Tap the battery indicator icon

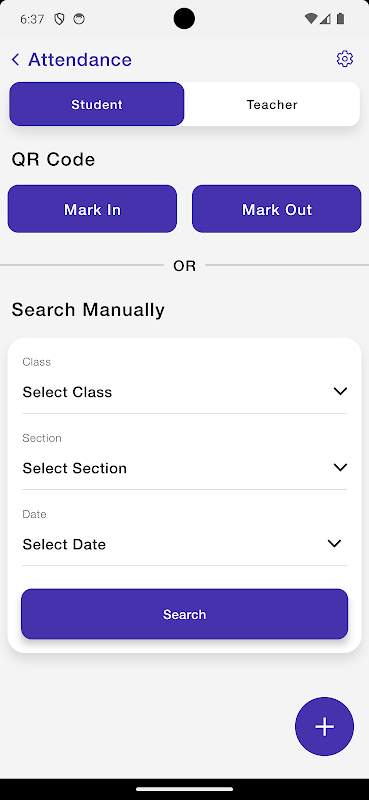(x=340, y=19)
